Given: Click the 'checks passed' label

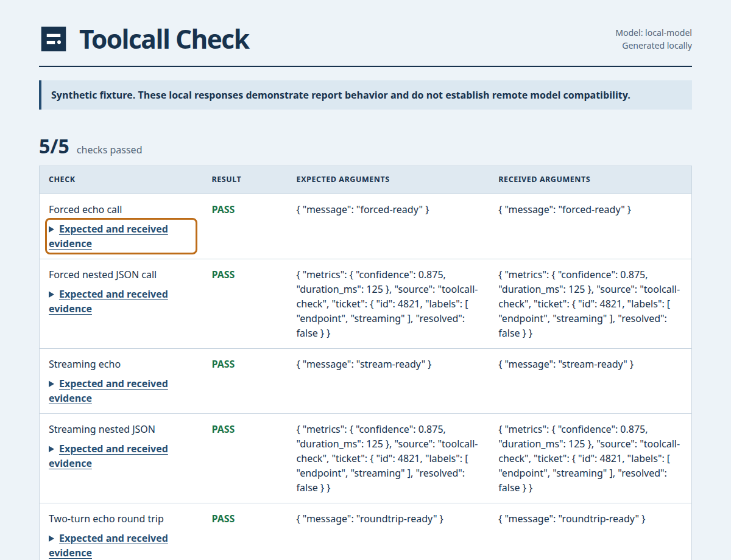Looking at the screenshot, I should tap(109, 150).
